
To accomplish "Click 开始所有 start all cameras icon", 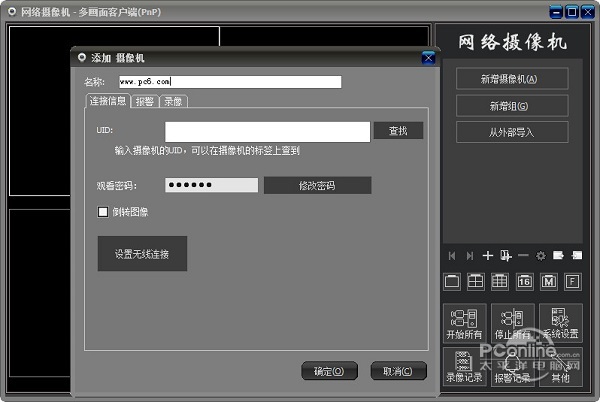I will pos(465,323).
